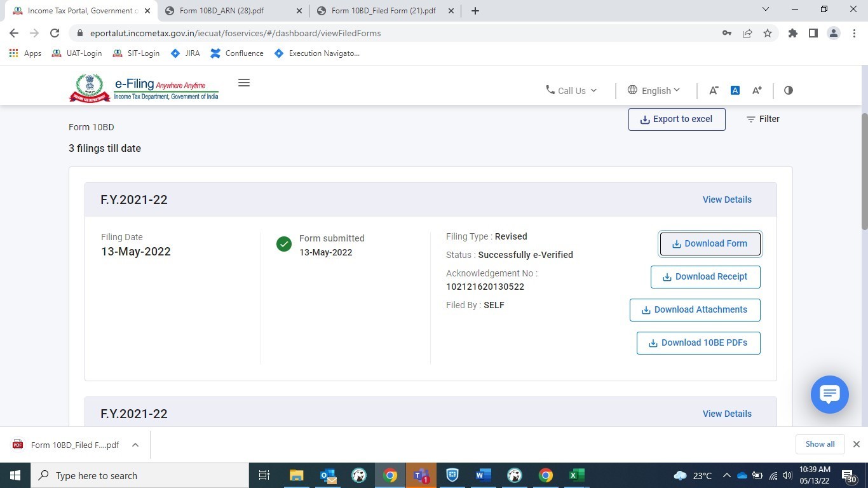
Task: Open the hamburger navigation menu
Action: 243,83
